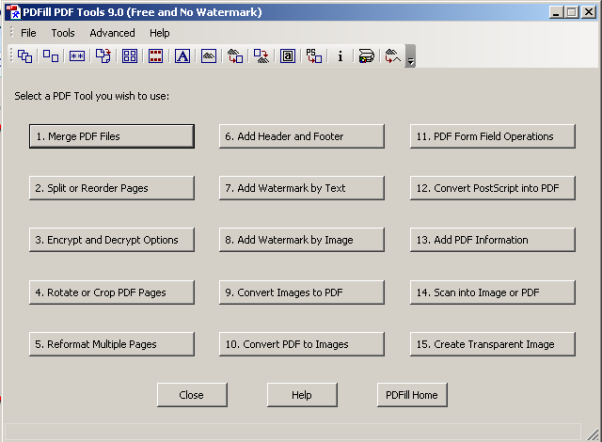This screenshot has height=442, width=602.
Task: Open the toolbar options overflow arrow
Action: 410,56
